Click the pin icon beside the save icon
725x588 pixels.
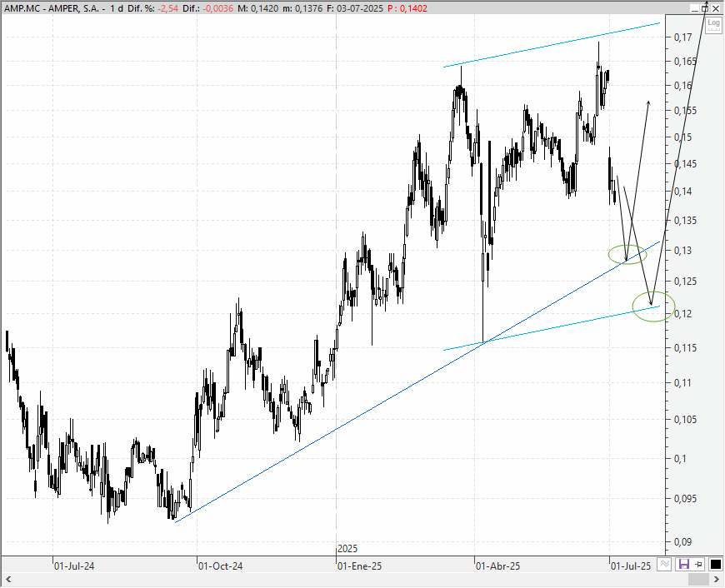pos(698,564)
